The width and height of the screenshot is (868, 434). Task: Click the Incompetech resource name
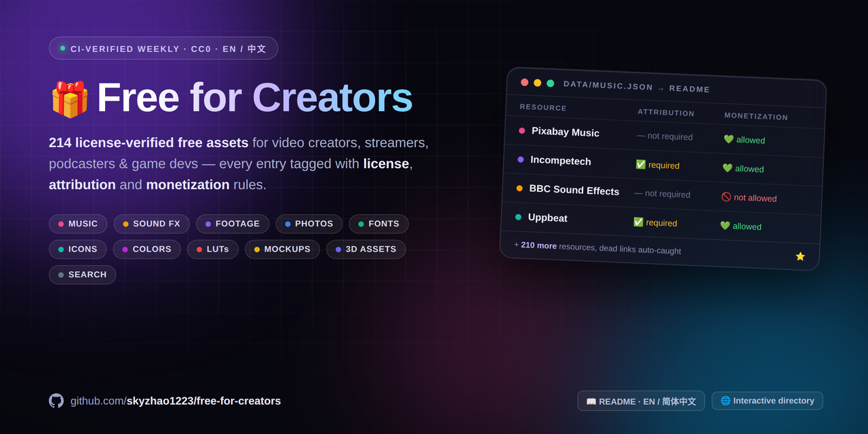click(561, 160)
